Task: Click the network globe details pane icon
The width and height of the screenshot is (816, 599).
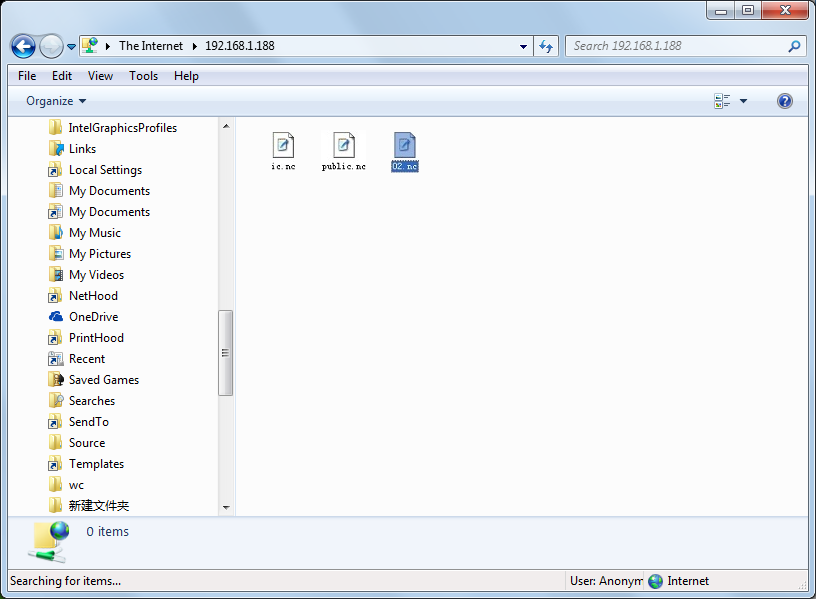Action: click(x=50, y=542)
